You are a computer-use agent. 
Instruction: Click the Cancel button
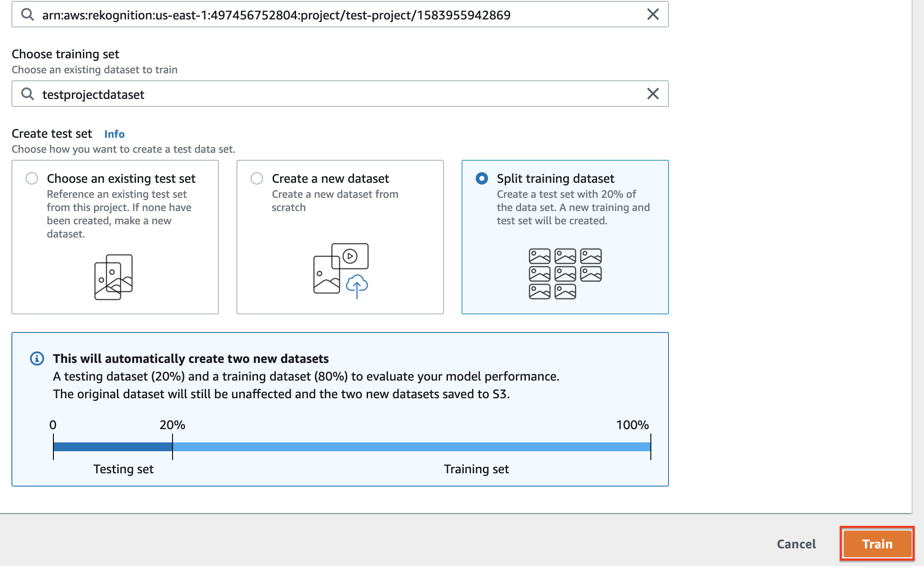click(x=796, y=544)
